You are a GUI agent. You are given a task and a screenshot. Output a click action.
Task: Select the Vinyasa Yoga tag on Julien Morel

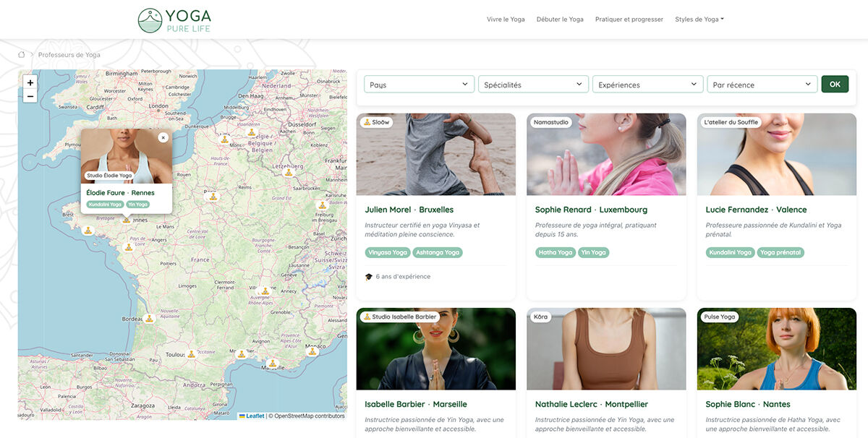click(388, 252)
